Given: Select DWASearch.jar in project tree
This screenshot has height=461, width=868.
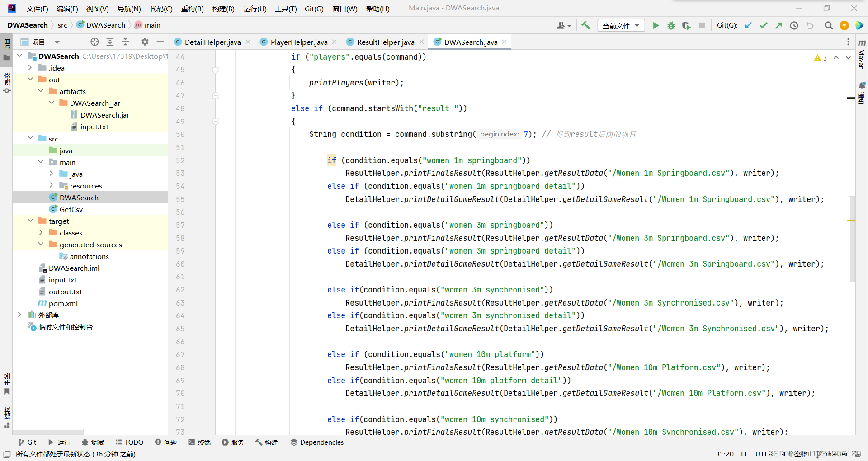Looking at the screenshot, I should coord(104,115).
